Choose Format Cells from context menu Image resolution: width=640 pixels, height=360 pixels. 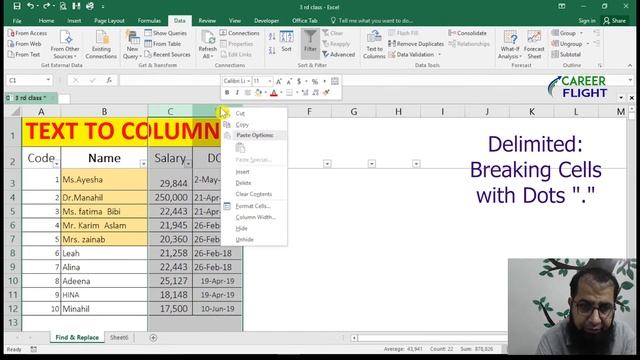pos(253,206)
